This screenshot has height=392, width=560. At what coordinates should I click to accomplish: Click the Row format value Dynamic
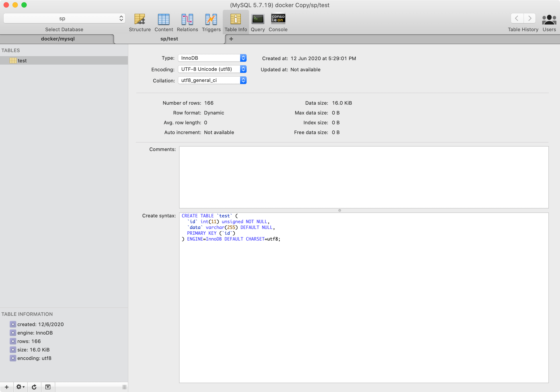click(214, 113)
